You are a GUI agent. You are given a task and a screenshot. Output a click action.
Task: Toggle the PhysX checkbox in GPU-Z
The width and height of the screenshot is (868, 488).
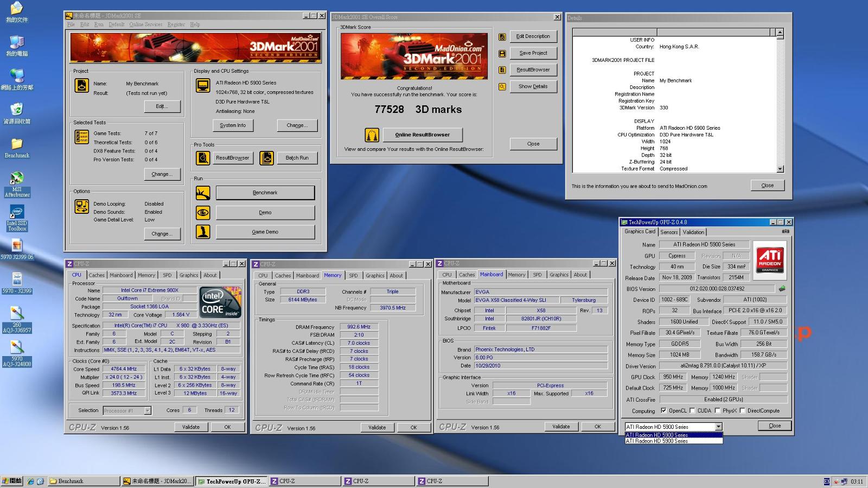[717, 411]
